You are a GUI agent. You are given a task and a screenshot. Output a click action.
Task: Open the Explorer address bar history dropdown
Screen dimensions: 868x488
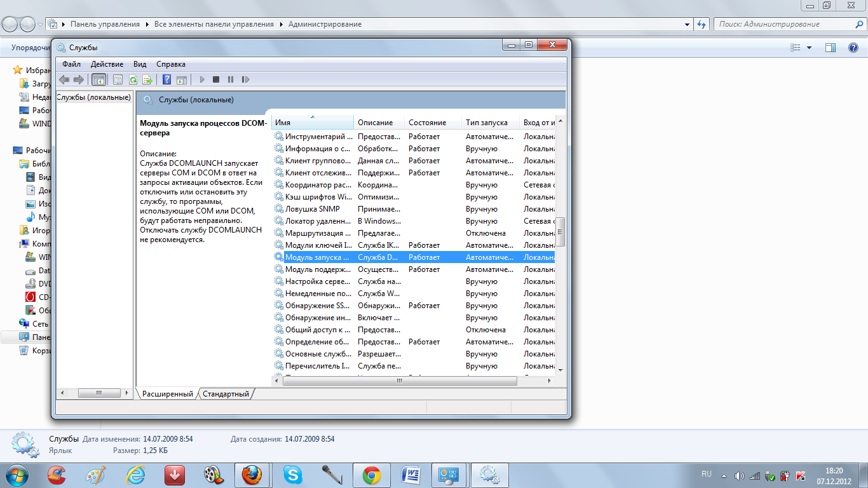(x=688, y=24)
